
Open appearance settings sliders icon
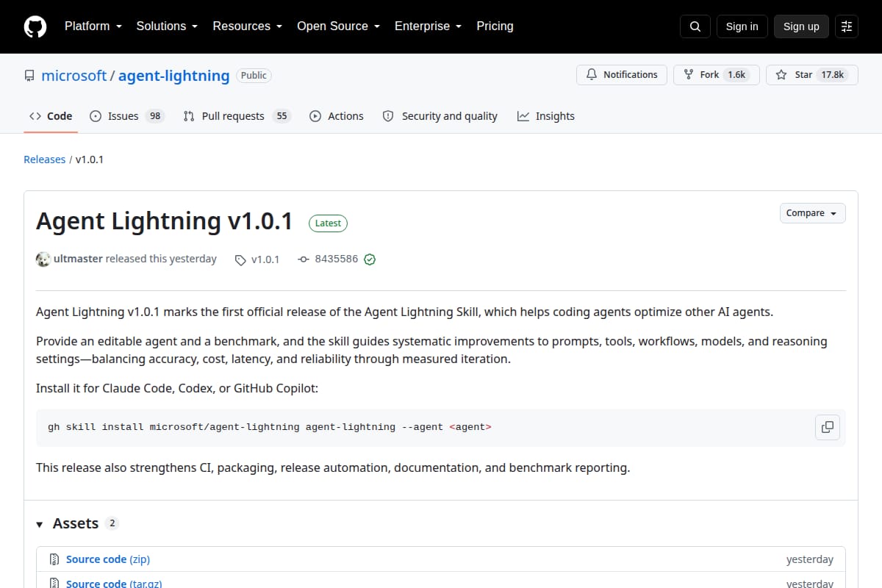coord(847,26)
